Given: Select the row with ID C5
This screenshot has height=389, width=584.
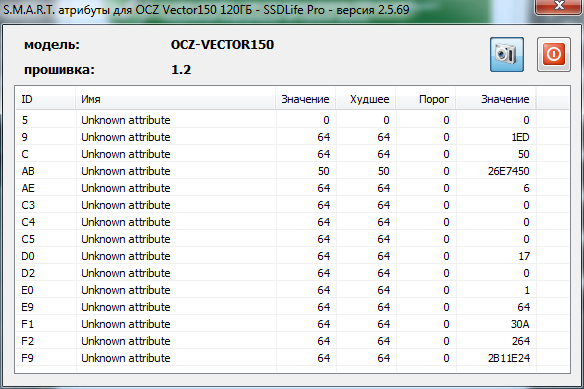Looking at the screenshot, I should click(x=292, y=239).
